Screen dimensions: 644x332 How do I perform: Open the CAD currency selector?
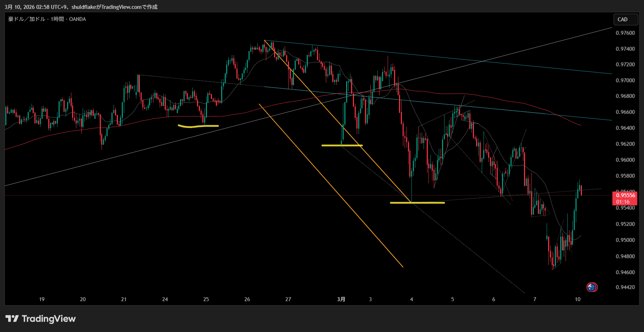626,20
